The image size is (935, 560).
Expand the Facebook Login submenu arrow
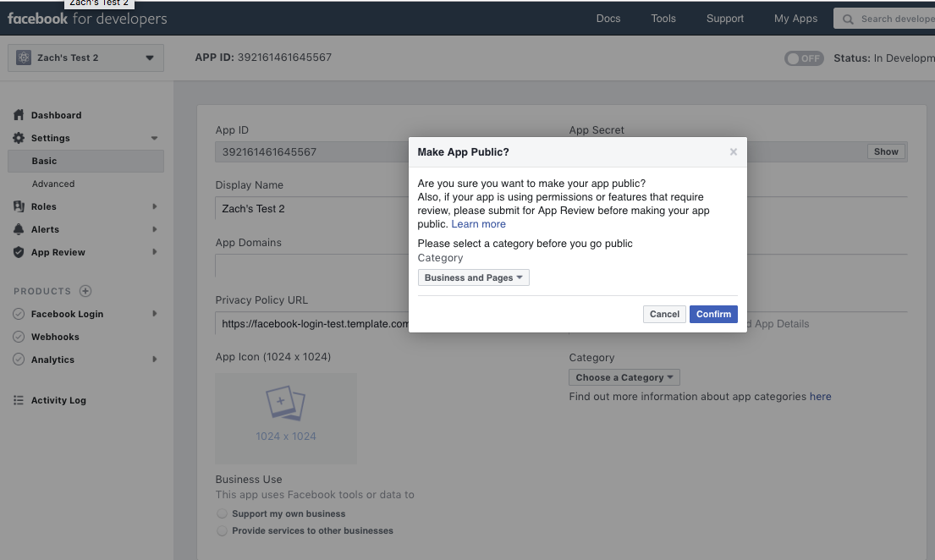pos(155,313)
